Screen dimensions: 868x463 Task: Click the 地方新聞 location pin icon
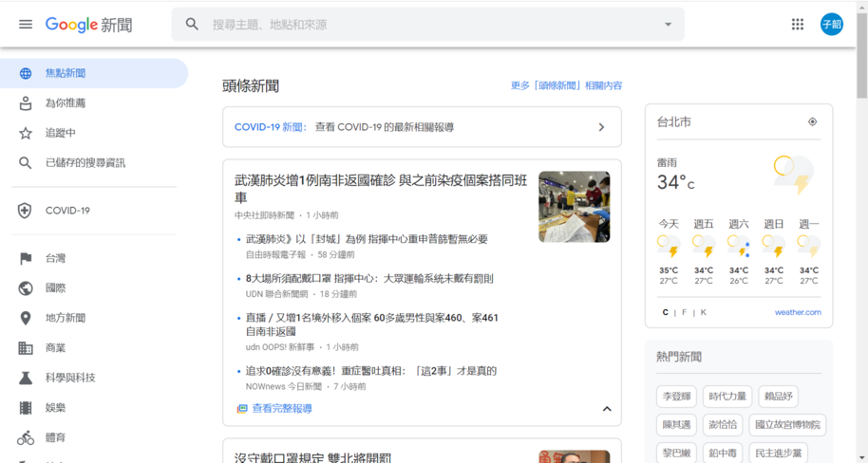(26, 318)
